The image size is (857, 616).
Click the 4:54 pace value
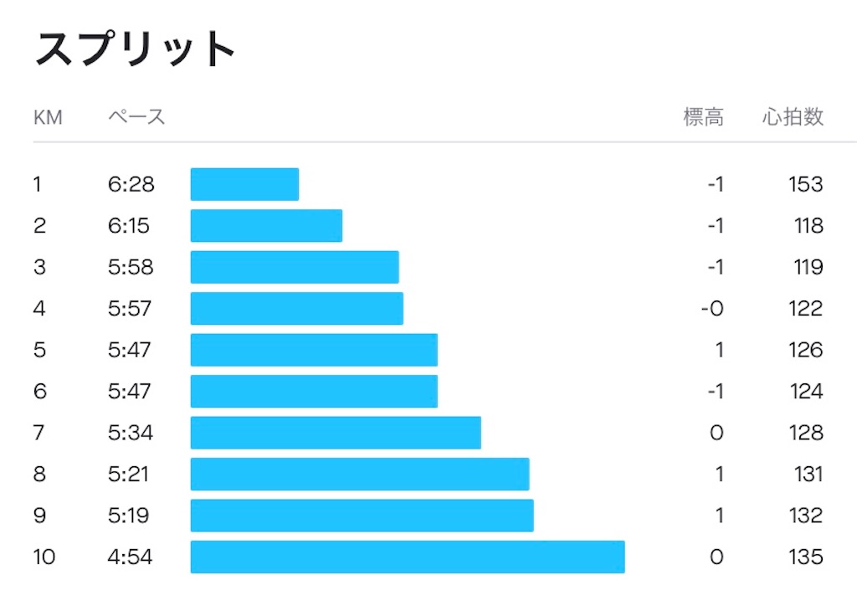(130, 557)
